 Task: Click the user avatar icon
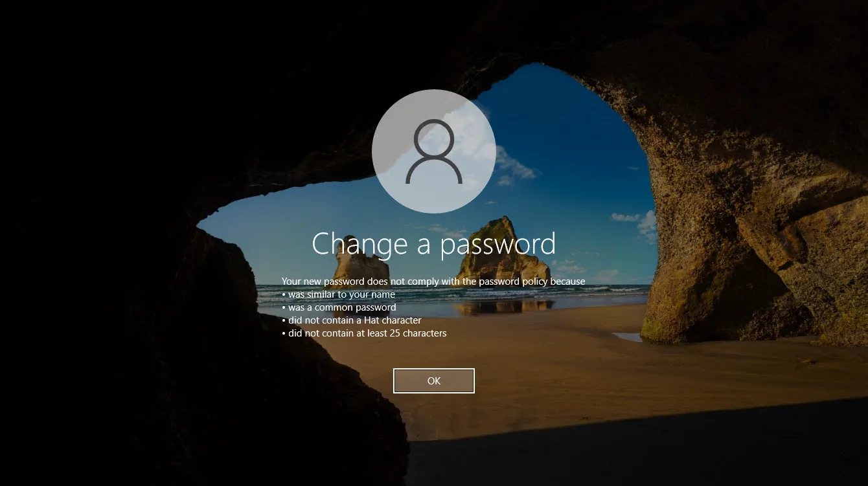click(434, 151)
